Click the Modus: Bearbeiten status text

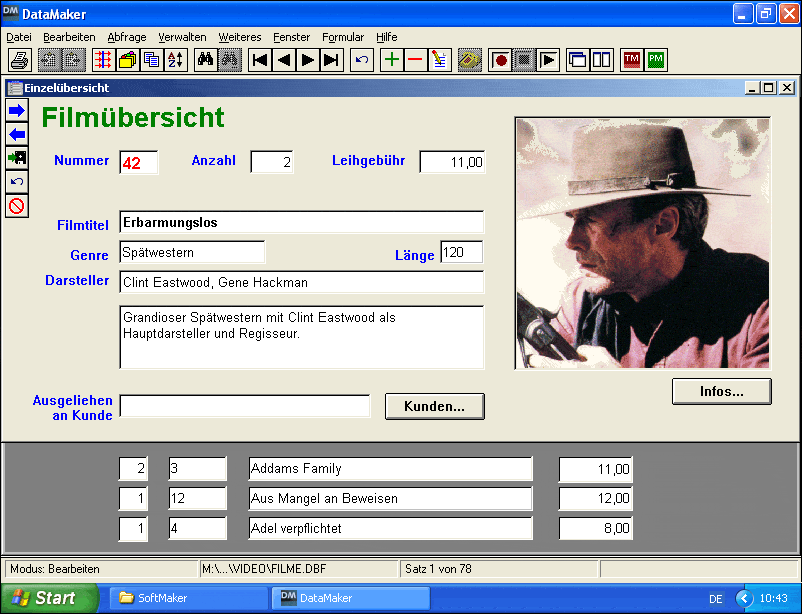(55, 569)
